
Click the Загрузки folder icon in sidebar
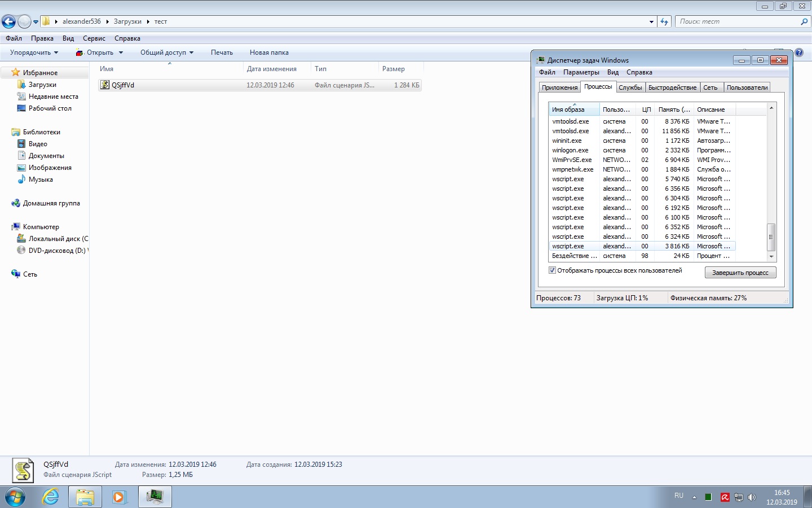coord(21,85)
